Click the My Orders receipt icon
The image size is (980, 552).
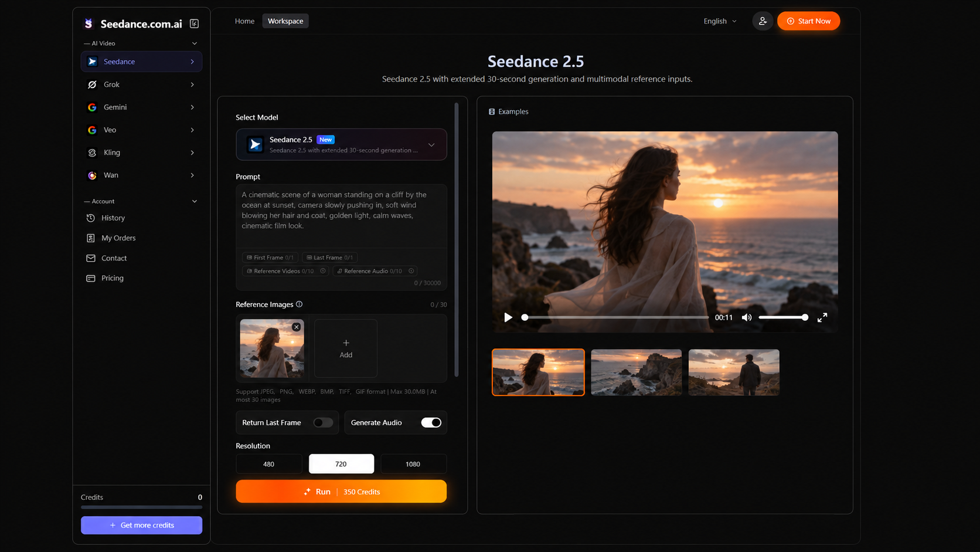[91, 238]
